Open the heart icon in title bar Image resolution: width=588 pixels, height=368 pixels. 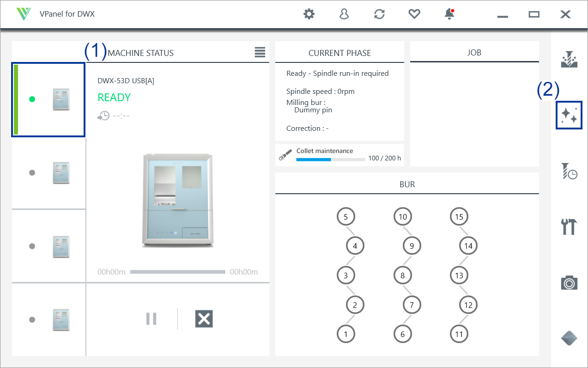tap(414, 14)
